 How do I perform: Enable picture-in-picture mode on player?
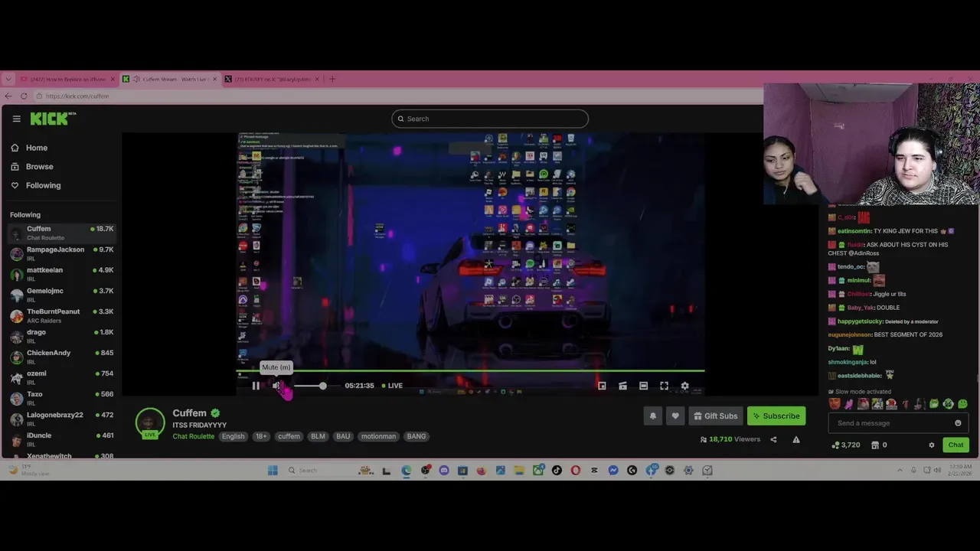(x=602, y=386)
